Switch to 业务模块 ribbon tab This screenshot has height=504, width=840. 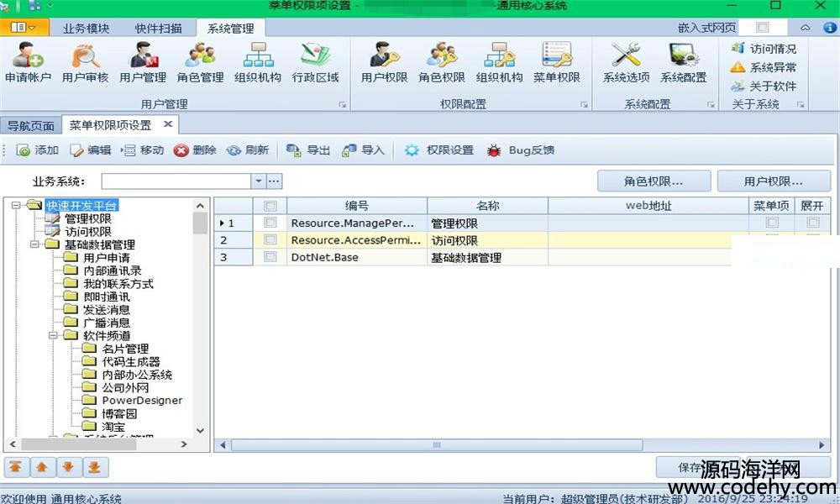click(87, 29)
